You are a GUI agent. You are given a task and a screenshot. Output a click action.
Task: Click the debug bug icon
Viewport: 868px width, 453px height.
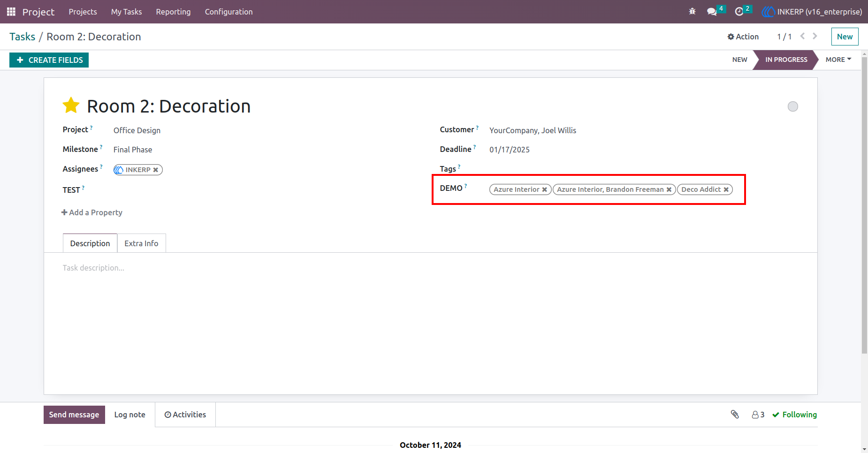[692, 12]
